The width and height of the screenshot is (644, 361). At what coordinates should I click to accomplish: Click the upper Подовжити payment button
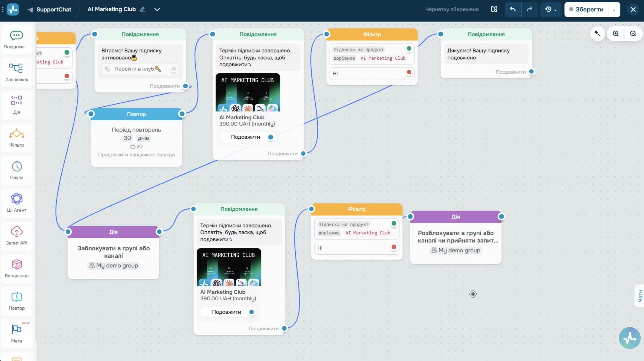tap(248, 137)
